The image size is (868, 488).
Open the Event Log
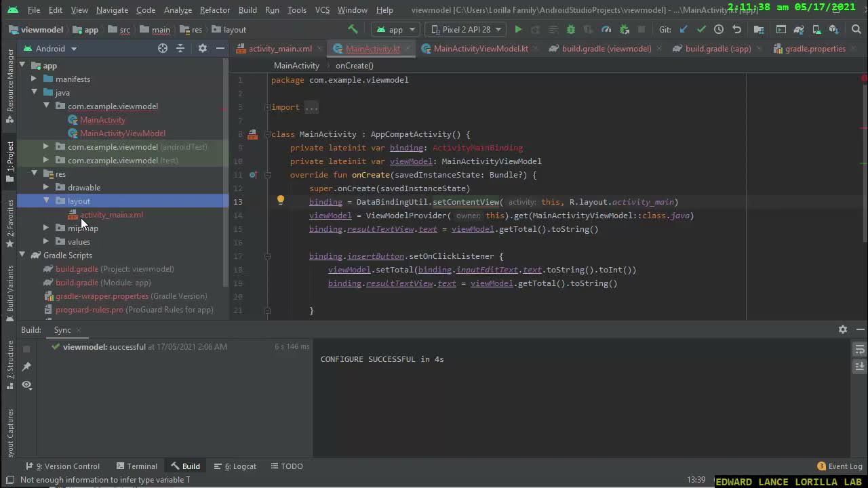click(840, 466)
